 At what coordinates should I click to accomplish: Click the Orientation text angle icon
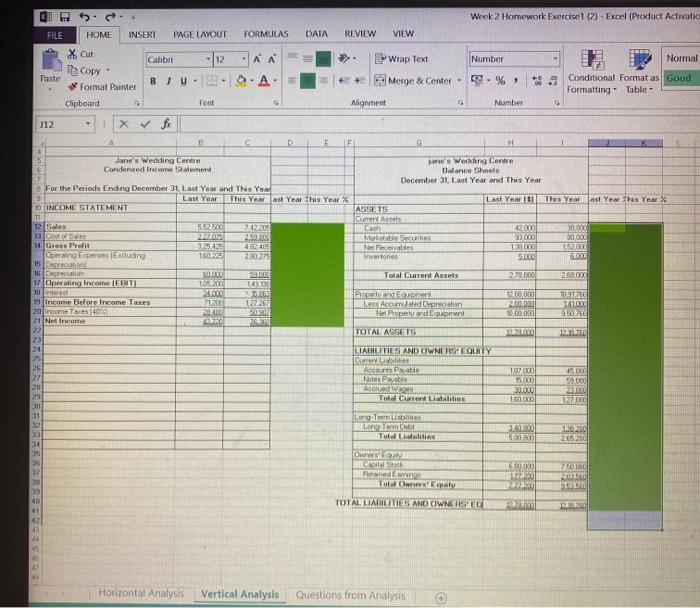click(x=344, y=58)
